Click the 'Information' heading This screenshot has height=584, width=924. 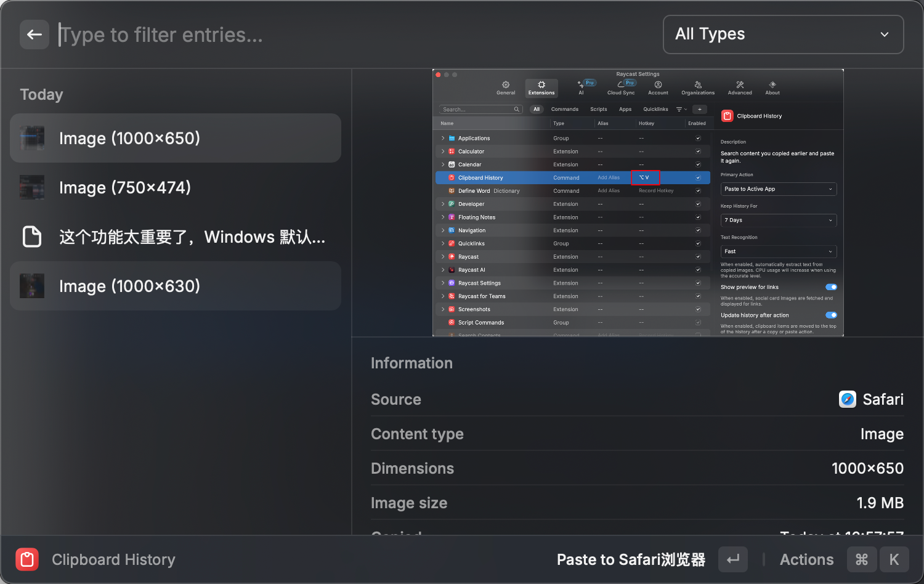(x=411, y=363)
